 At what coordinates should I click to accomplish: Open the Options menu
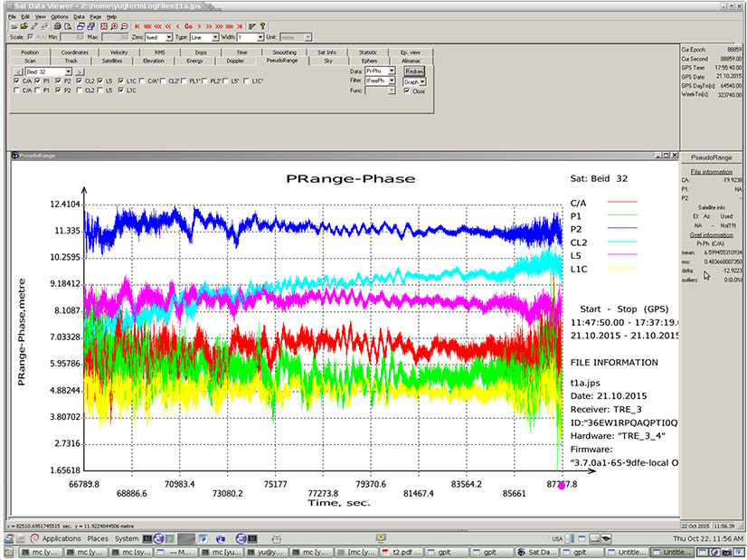(60, 16)
